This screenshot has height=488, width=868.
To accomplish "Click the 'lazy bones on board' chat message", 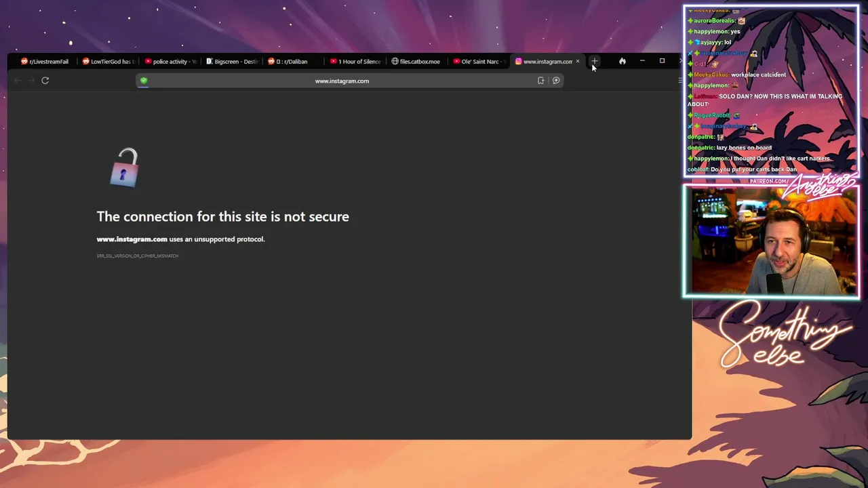I will pos(744,148).
